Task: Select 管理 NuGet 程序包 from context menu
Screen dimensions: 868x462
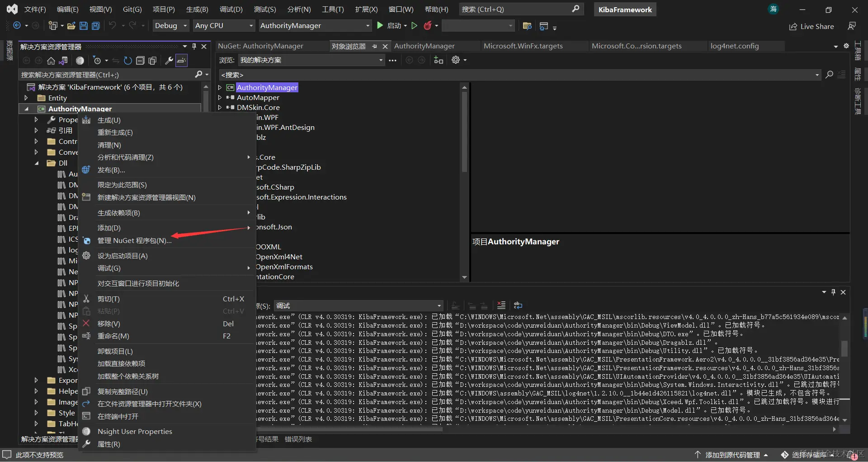Action: (x=134, y=241)
